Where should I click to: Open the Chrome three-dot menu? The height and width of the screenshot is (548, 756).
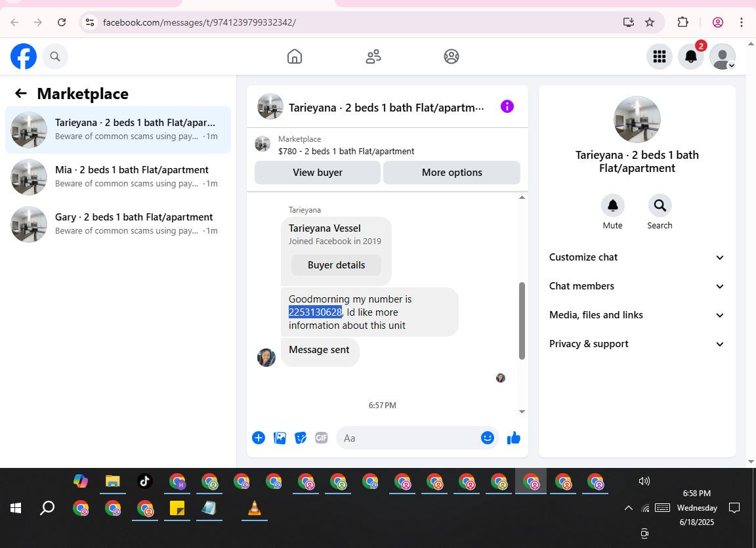(742, 22)
